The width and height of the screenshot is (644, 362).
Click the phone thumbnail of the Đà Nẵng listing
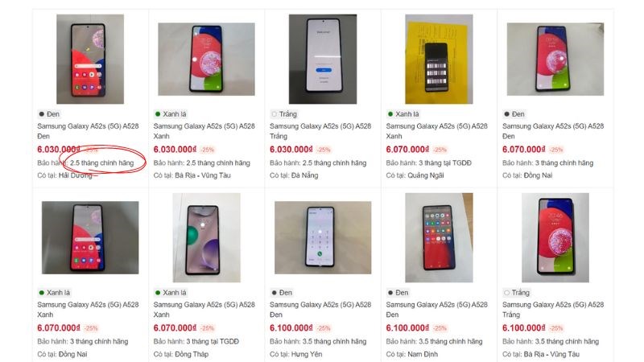tap(323, 59)
